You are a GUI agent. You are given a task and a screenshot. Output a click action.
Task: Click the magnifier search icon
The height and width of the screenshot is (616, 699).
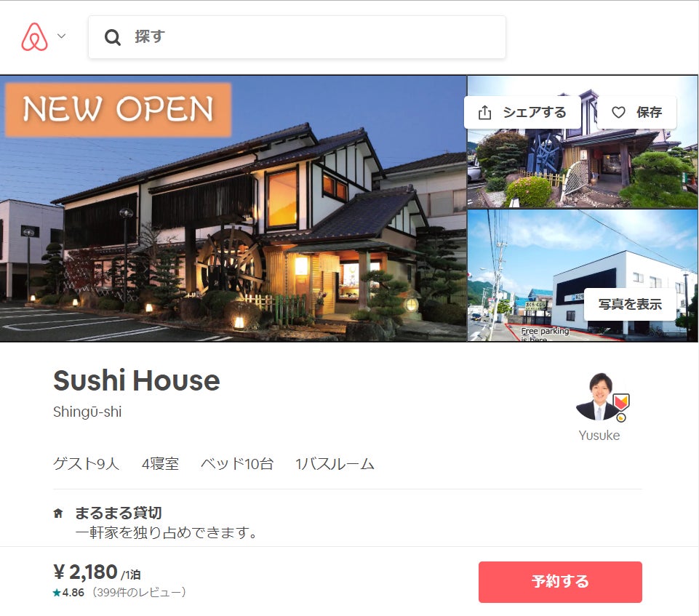[112, 37]
